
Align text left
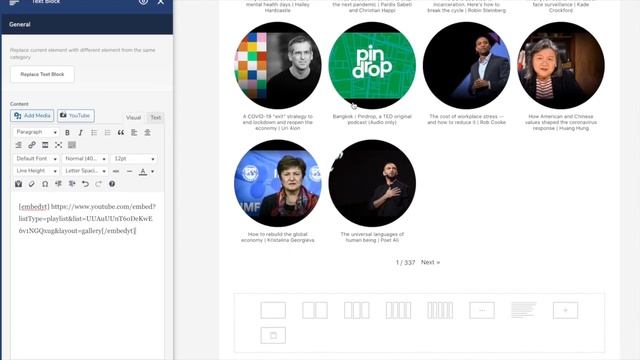click(134, 133)
